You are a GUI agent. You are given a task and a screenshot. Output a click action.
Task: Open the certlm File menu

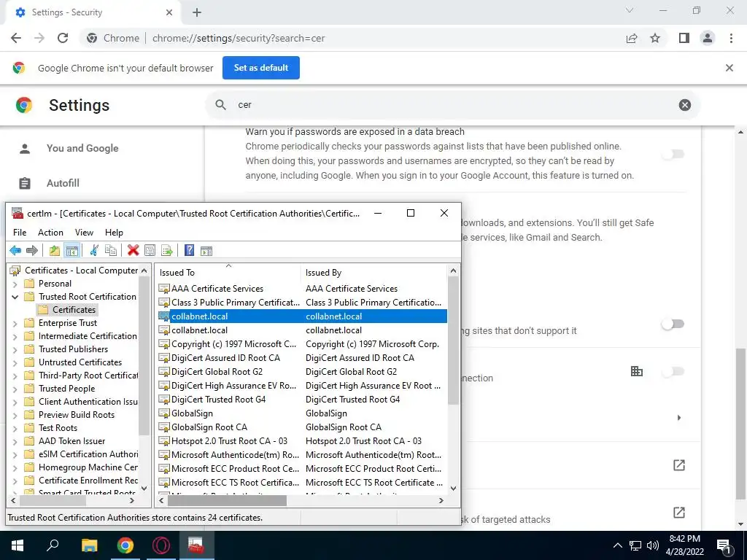[20, 233]
